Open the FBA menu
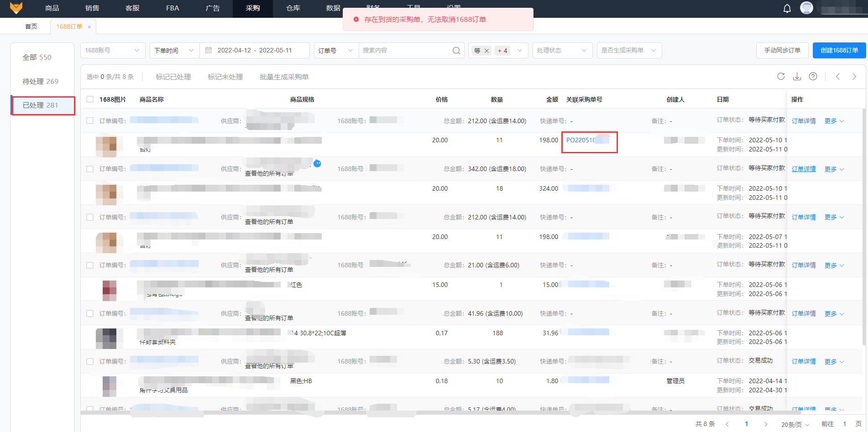Screen dimensions: 868x432 click(173, 8)
